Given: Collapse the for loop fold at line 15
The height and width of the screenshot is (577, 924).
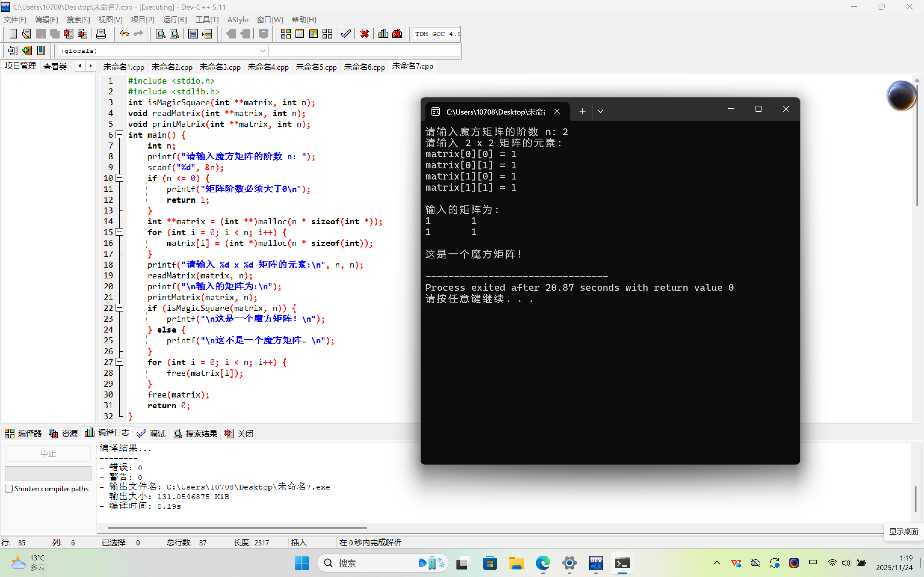Looking at the screenshot, I should (x=119, y=232).
